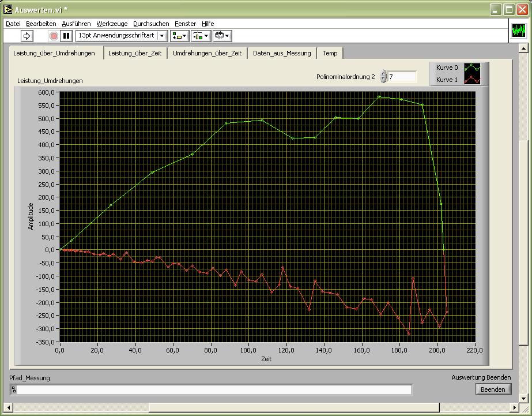This screenshot has height=416, width=532.
Task: Click the Polinominalordnung 2 stepper arrows
Action: pos(383,77)
